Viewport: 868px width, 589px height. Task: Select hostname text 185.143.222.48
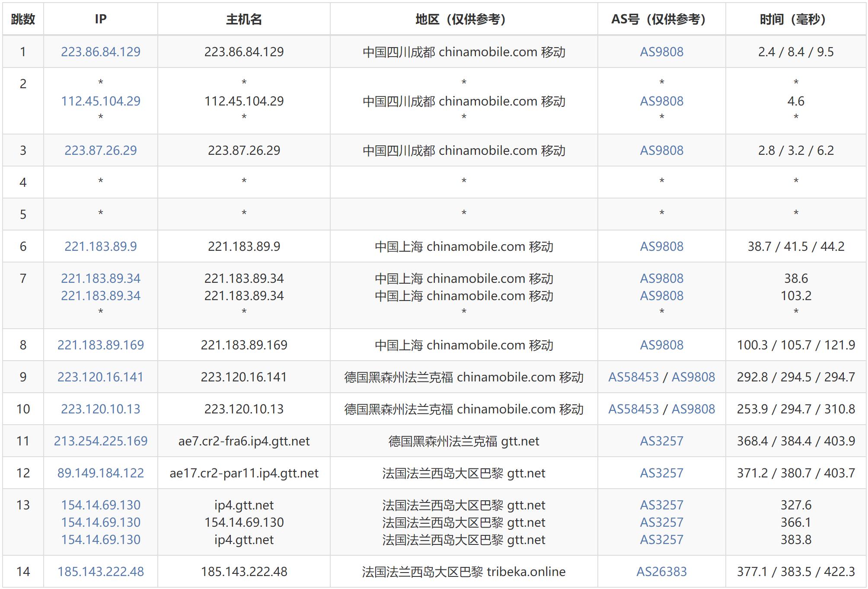[244, 572]
